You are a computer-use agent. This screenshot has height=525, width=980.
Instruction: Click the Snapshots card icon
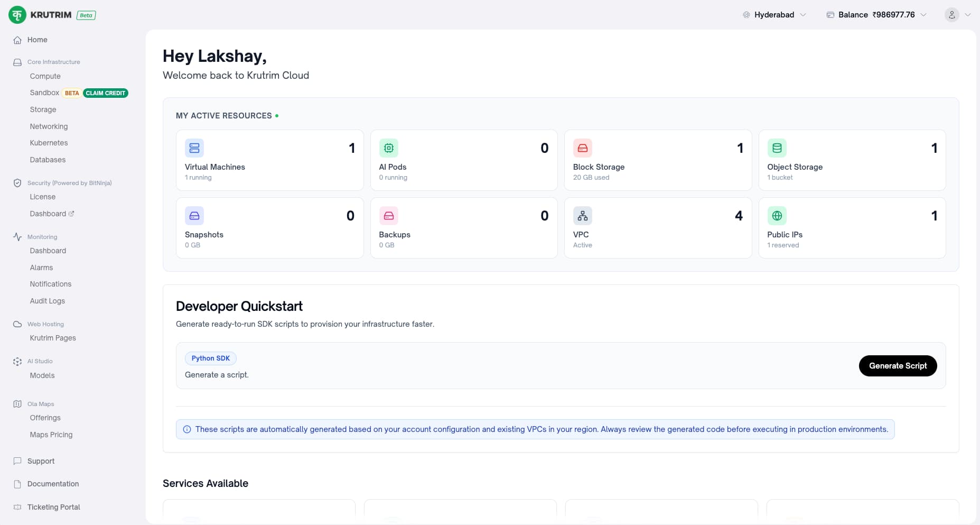(x=194, y=216)
